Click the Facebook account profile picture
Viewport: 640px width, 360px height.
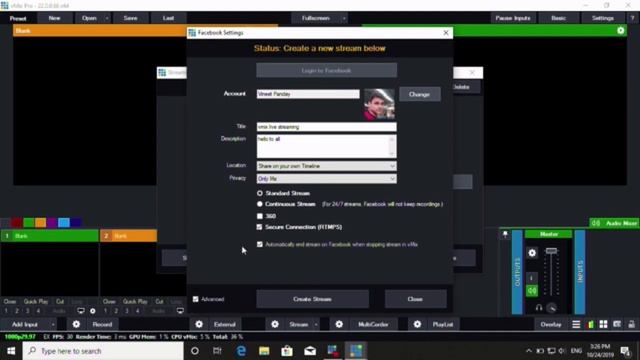coord(379,104)
